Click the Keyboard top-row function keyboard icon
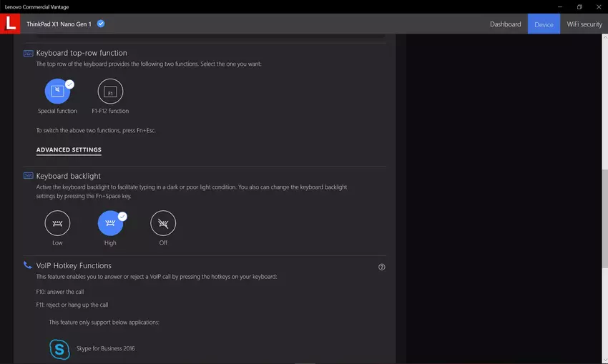The image size is (608, 364). [29, 53]
